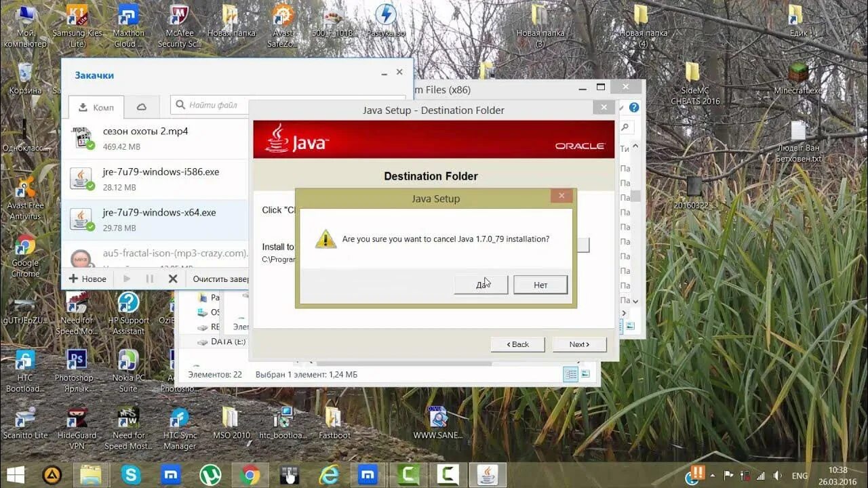
Task: Click the Next button in Java Setup
Action: click(x=579, y=344)
